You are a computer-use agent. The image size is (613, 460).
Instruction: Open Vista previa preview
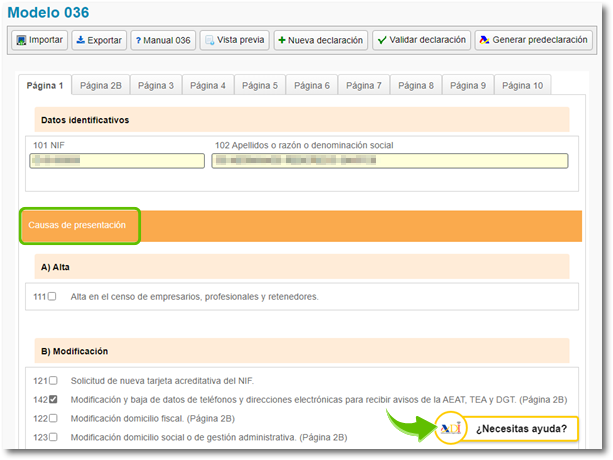point(234,40)
